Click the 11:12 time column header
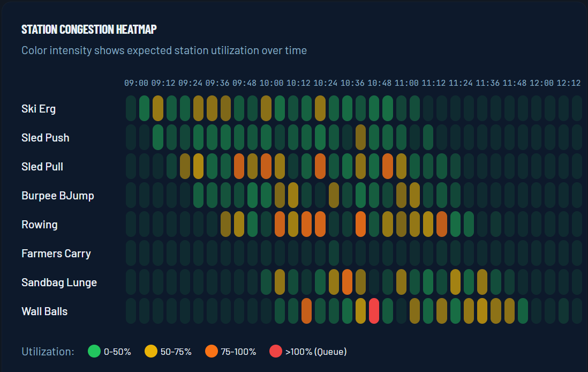 (x=433, y=83)
